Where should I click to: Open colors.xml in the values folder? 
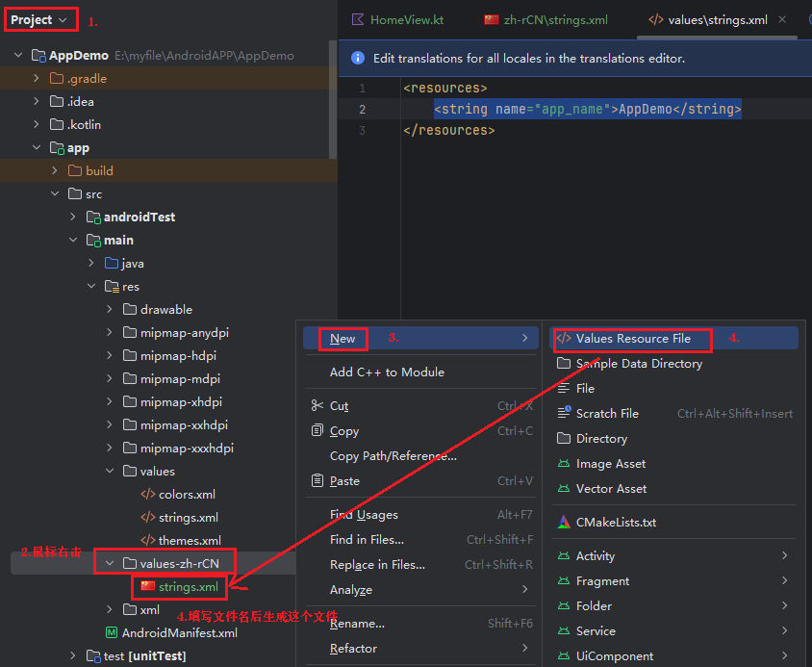(x=178, y=495)
